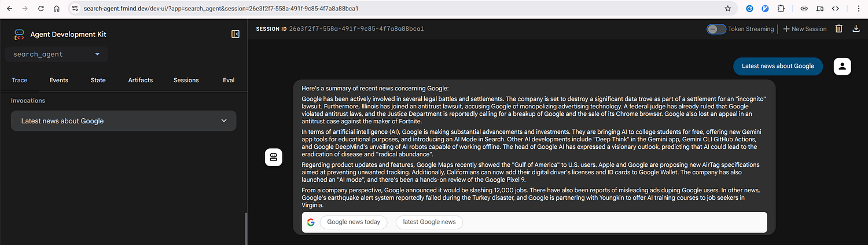Image resolution: width=868 pixels, height=245 pixels.
Task: Delete the current session via trash icon
Action: tap(838, 29)
